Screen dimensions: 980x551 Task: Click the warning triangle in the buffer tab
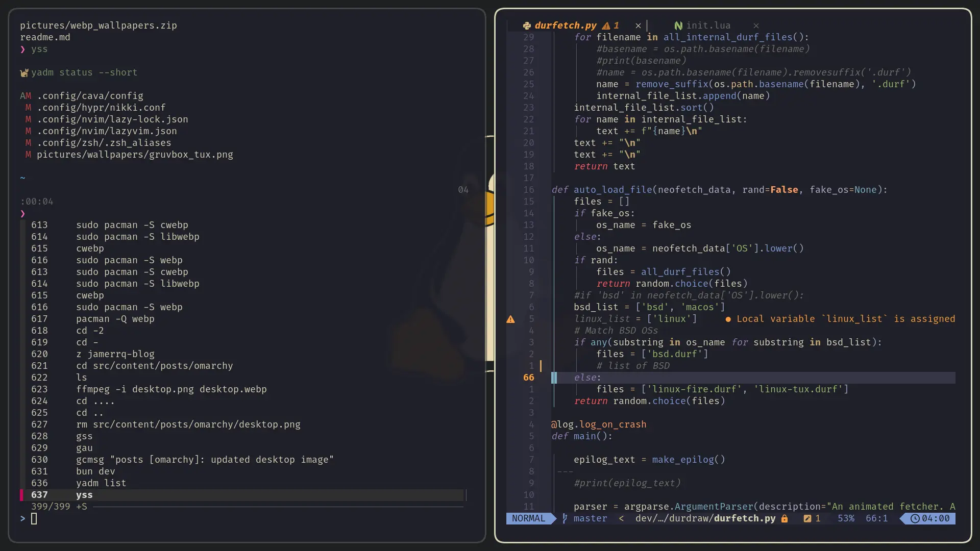[606, 26]
